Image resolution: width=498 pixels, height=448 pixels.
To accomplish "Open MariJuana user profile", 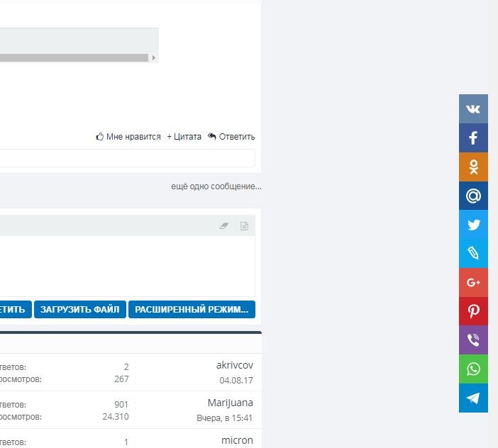I will click(x=231, y=403).
